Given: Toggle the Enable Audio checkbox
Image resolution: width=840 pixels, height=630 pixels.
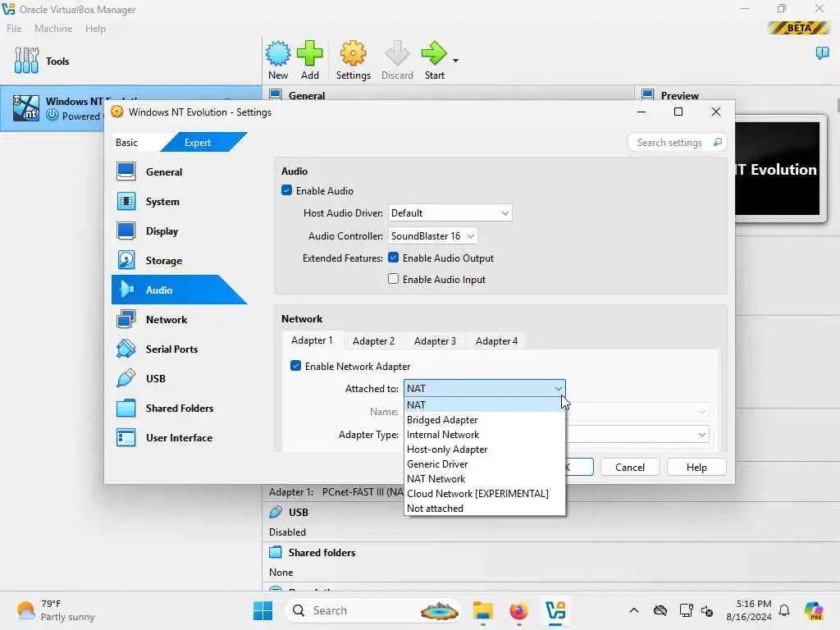Looking at the screenshot, I should tap(286, 190).
